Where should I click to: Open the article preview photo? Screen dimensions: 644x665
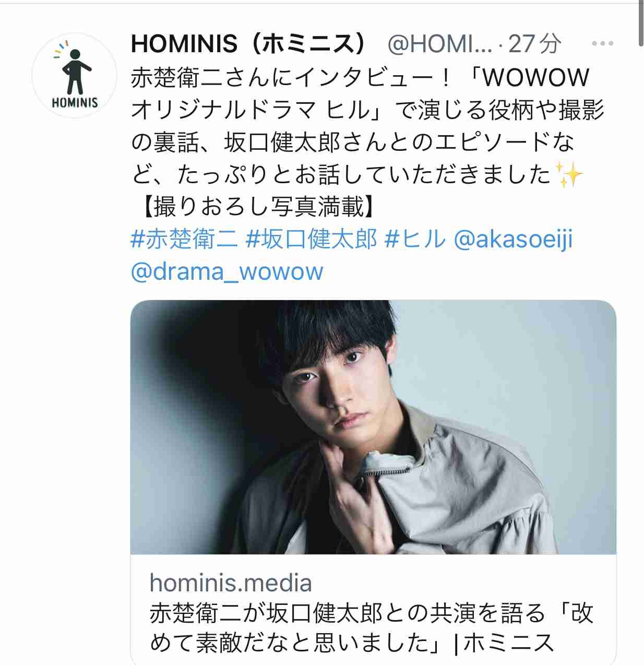click(373, 427)
